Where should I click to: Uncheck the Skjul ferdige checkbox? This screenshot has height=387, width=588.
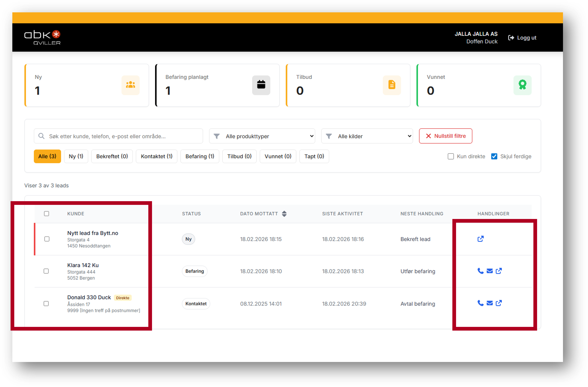coord(494,156)
